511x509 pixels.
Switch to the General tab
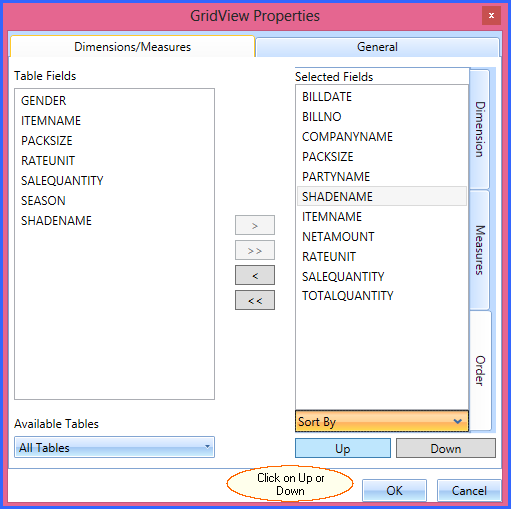(x=377, y=47)
